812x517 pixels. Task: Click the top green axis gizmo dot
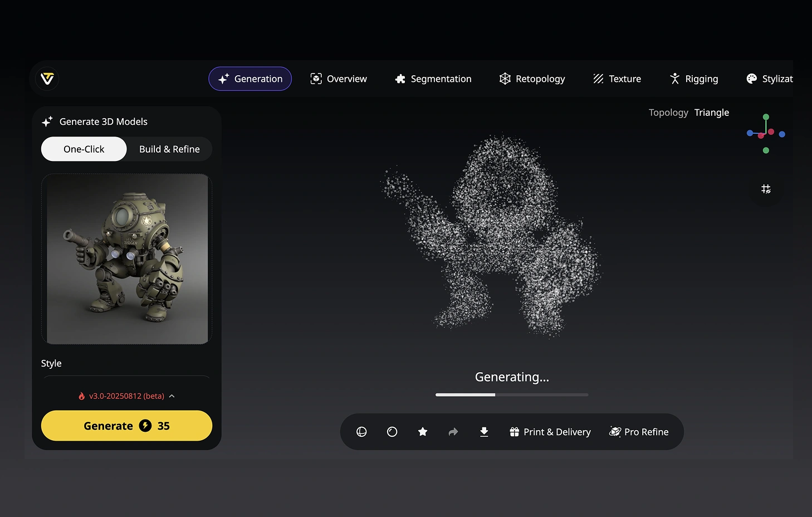[x=766, y=117]
